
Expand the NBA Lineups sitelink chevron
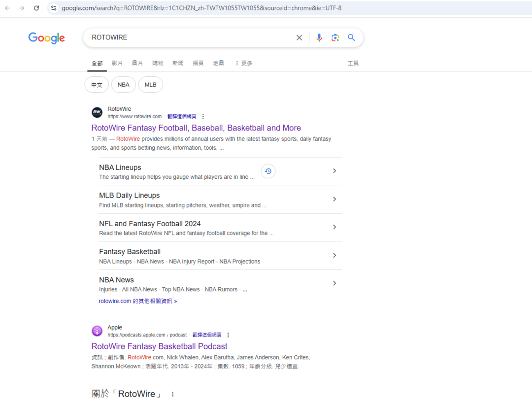pos(334,170)
